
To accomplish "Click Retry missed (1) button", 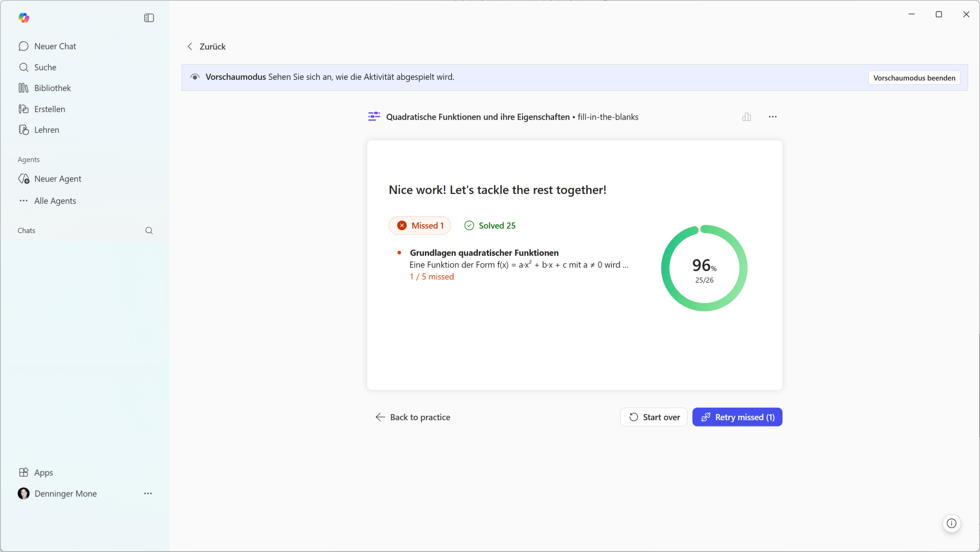I will click(737, 417).
